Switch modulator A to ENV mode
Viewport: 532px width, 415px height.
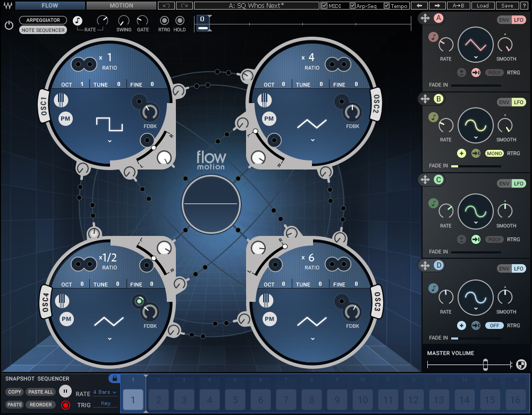point(504,20)
